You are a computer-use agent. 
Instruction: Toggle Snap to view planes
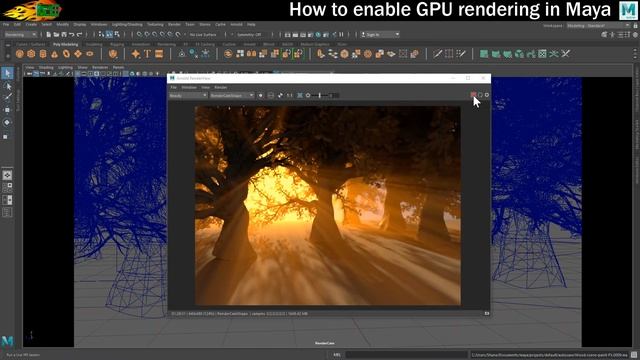coord(171,35)
